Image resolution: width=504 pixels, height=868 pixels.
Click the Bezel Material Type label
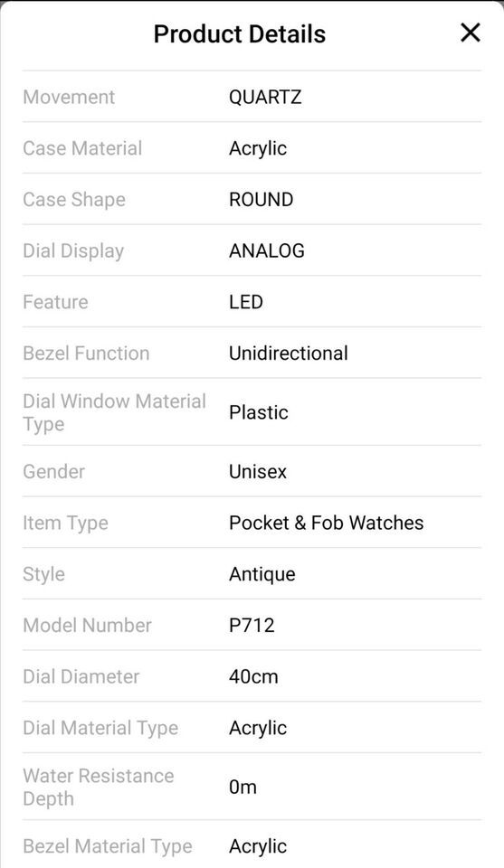(x=108, y=846)
